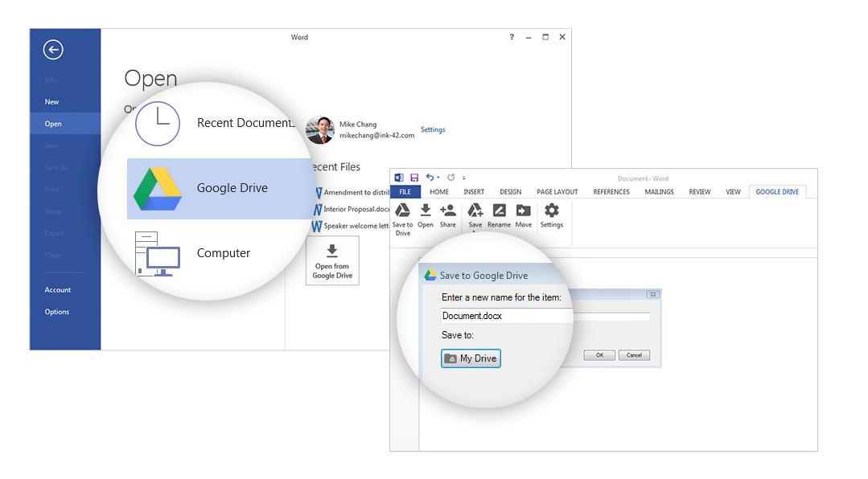Expand the Undo dropdown arrow

click(437, 178)
